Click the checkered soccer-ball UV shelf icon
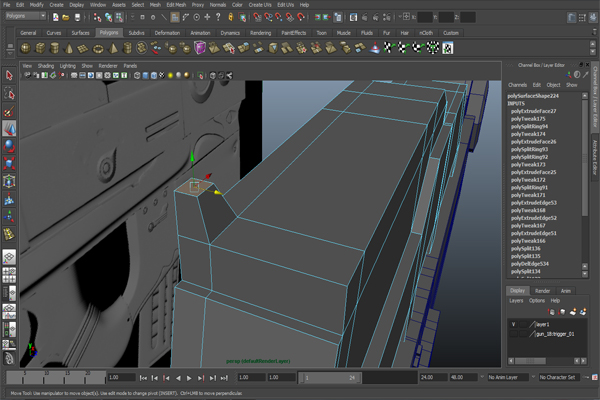Viewport: 600px width, 400px height. [433, 48]
